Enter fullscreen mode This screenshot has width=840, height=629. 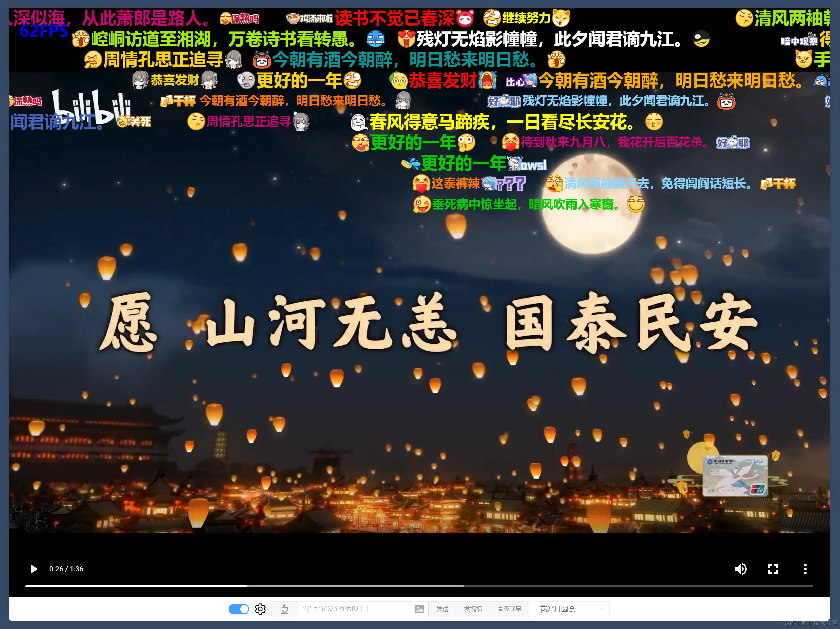tap(773, 569)
